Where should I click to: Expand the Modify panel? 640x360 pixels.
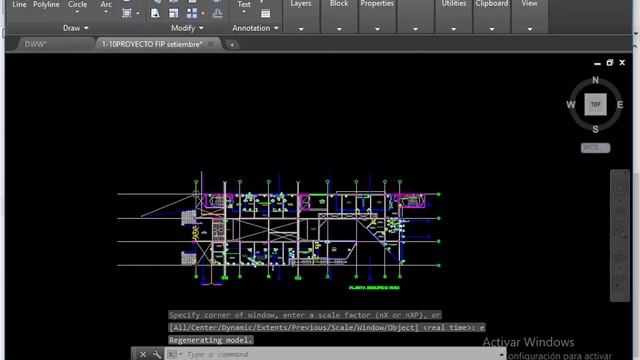point(187,28)
